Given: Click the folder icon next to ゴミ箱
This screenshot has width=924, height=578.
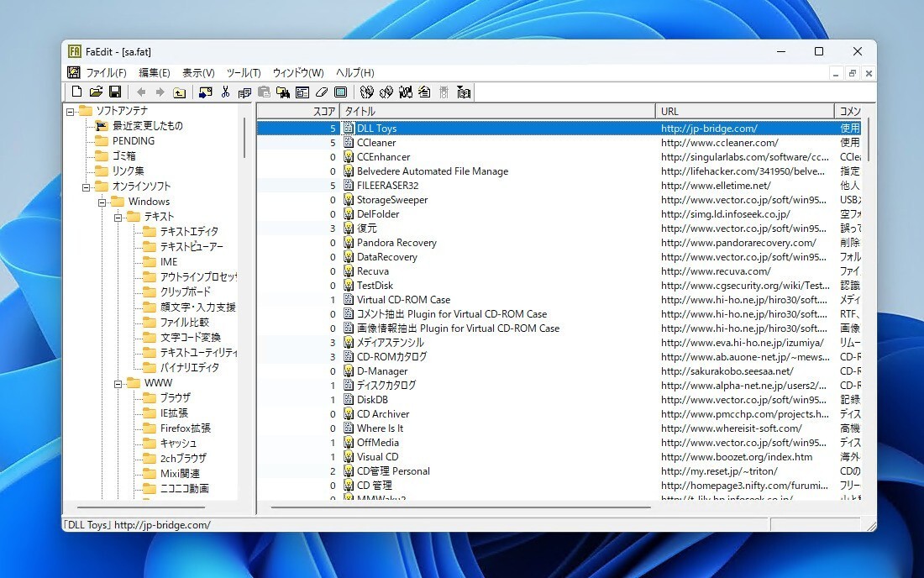Looking at the screenshot, I should coord(102,155).
